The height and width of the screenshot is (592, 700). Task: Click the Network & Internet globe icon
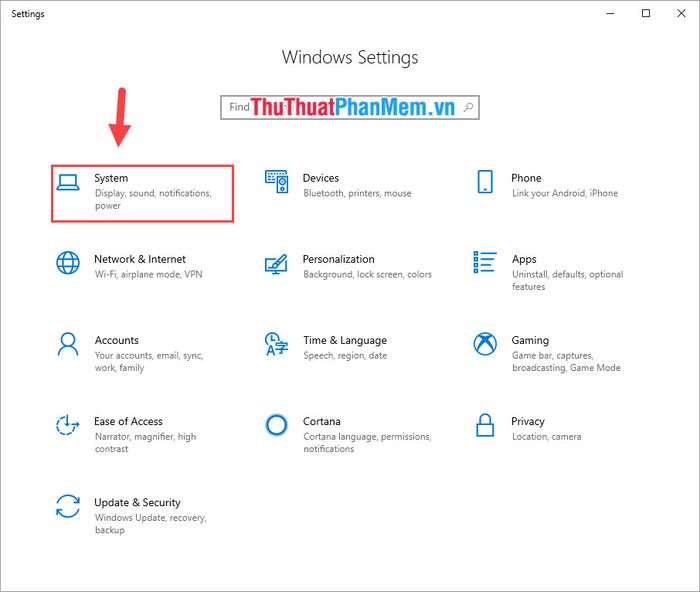(68, 263)
